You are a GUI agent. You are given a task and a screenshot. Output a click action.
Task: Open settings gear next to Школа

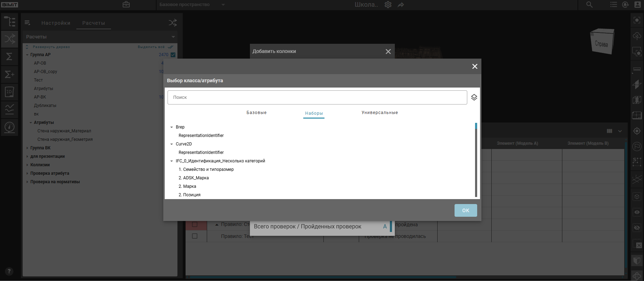click(388, 5)
